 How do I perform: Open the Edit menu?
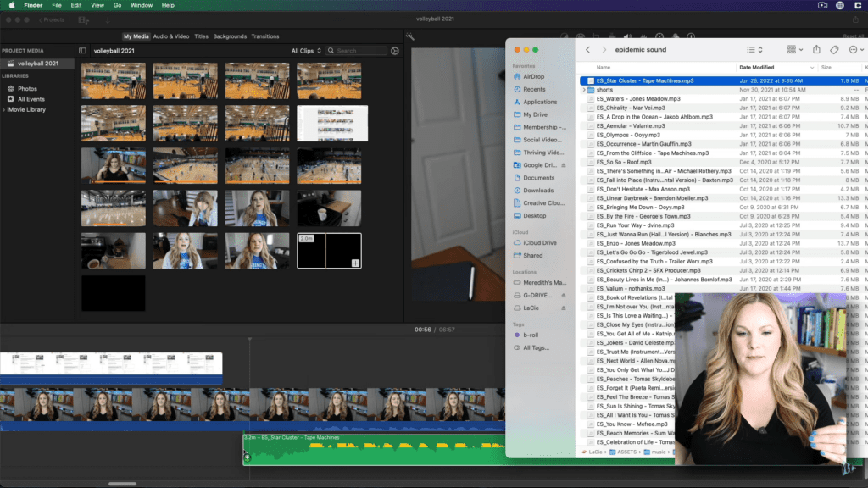(75, 5)
